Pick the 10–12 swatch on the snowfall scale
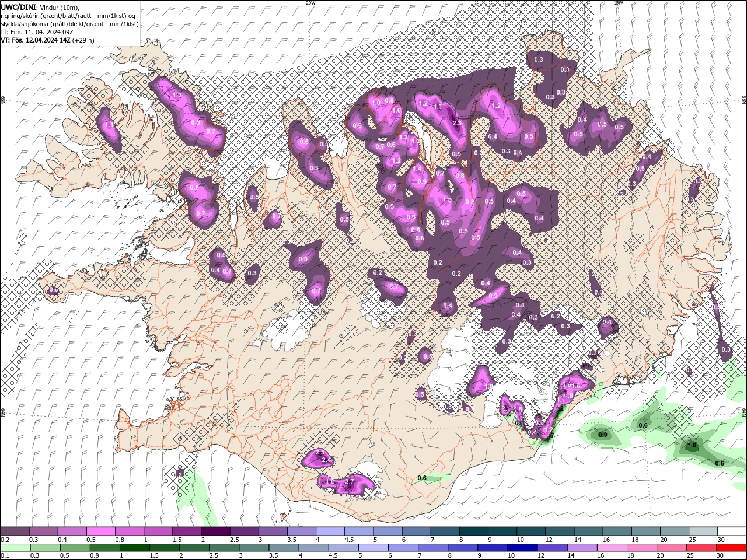Image resolution: width=747 pixels, height=560 pixels. coord(530,531)
